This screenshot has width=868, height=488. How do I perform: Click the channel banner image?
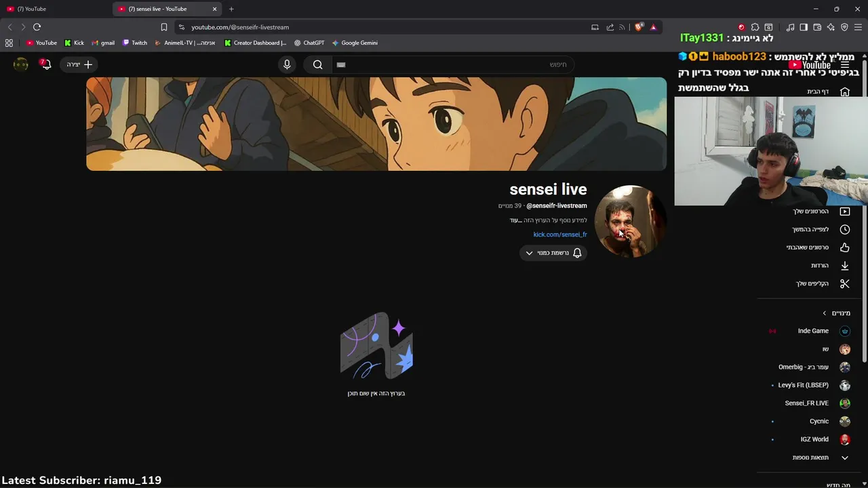pyautogui.click(x=376, y=124)
